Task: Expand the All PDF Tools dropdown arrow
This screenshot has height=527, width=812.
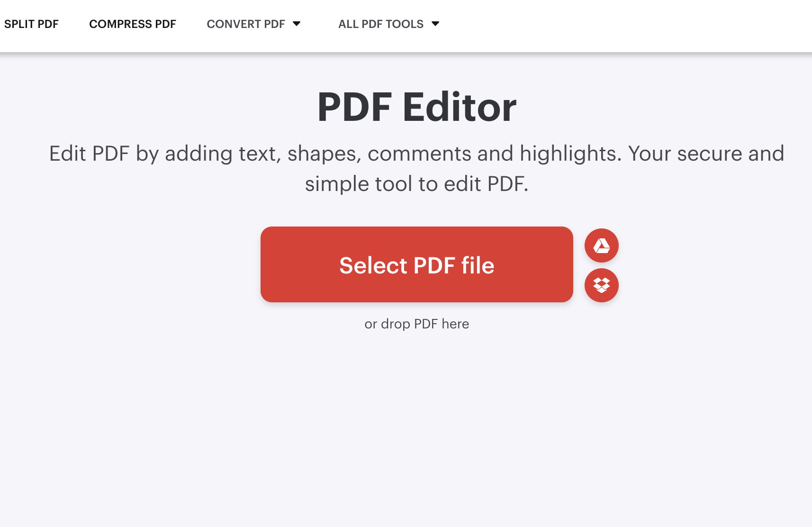Action: click(x=435, y=24)
